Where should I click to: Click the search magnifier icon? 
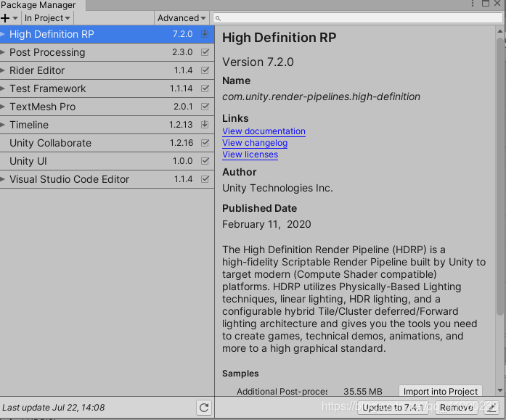(218, 18)
